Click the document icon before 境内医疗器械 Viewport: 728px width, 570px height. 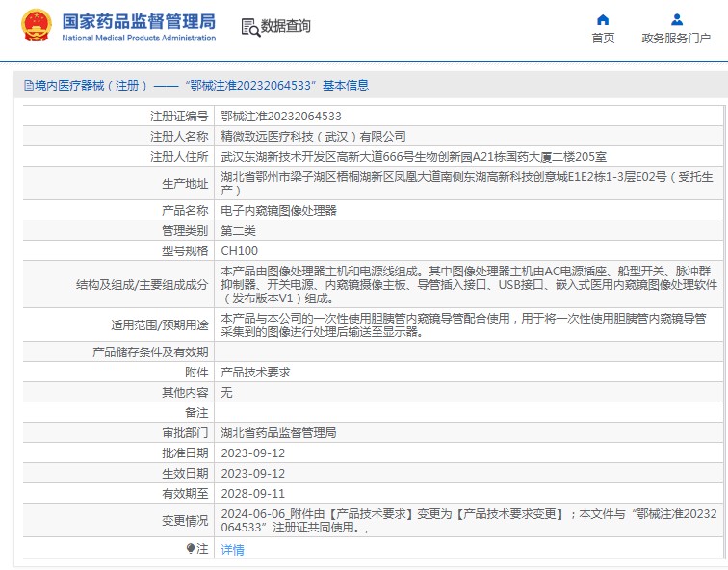(28, 86)
